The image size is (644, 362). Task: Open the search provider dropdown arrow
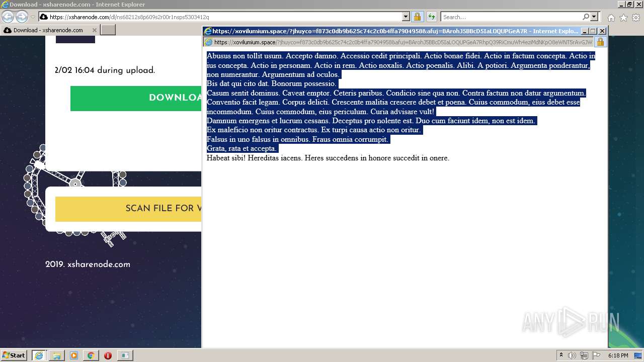pyautogui.click(x=594, y=17)
